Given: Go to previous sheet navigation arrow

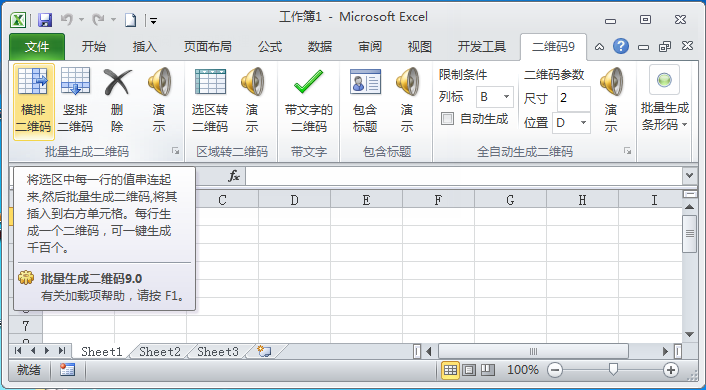Looking at the screenshot, I should tap(33, 350).
